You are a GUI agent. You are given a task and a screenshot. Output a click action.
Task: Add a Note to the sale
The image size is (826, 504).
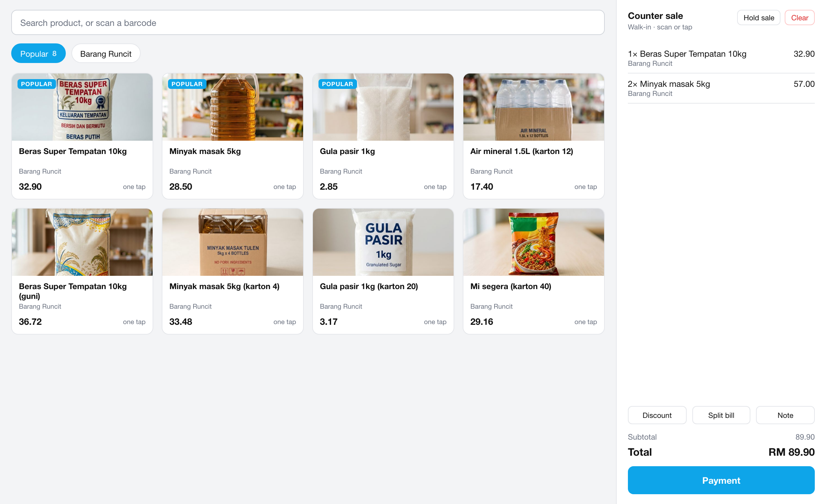pyautogui.click(x=785, y=415)
